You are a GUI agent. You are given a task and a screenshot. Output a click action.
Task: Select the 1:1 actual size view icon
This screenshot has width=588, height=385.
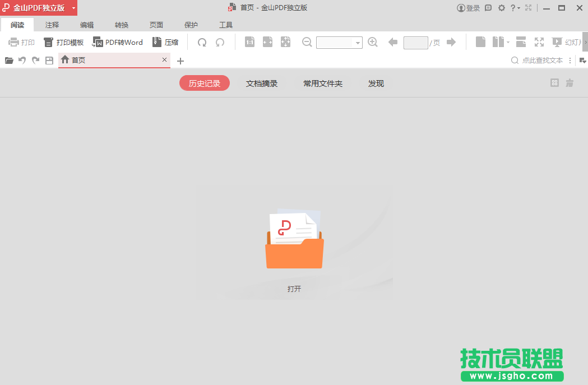249,42
